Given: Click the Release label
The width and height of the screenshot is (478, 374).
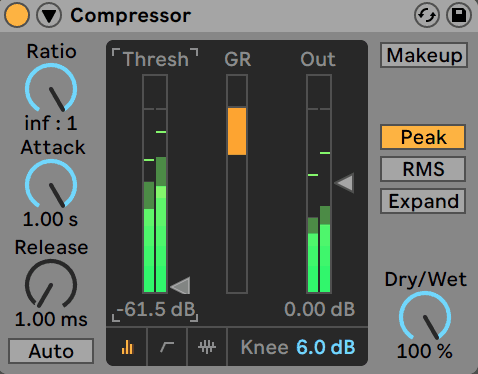Looking at the screenshot, I should (52, 247).
